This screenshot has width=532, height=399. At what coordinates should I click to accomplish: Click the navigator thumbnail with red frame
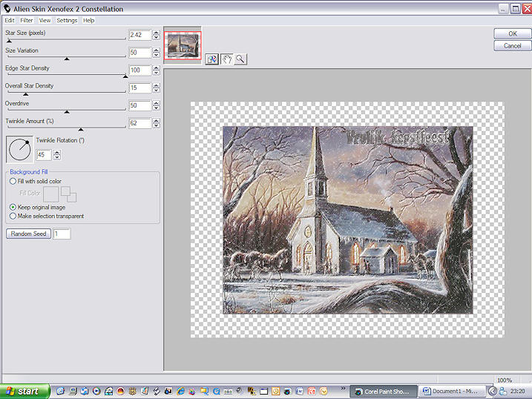[x=183, y=45]
